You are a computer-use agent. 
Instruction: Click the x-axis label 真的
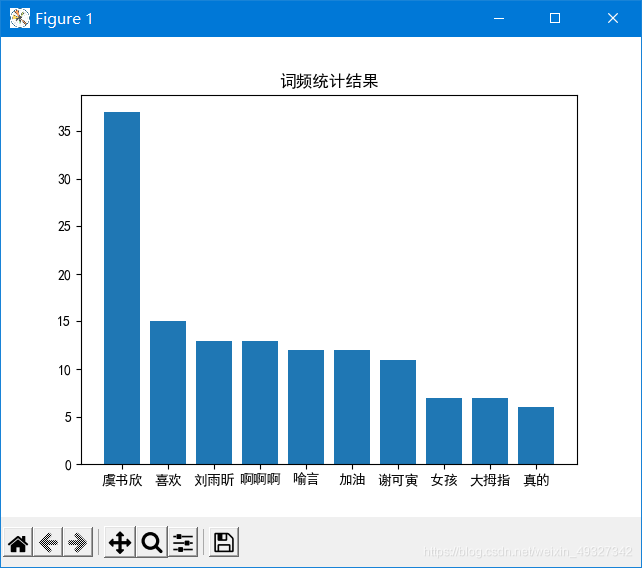(x=536, y=480)
